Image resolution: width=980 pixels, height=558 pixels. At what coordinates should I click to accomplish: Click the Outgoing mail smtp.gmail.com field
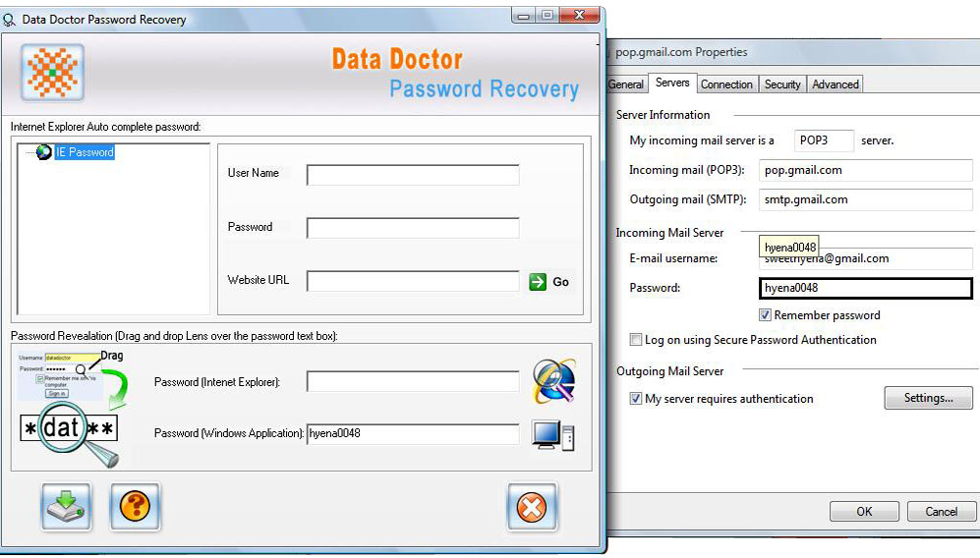click(x=866, y=199)
